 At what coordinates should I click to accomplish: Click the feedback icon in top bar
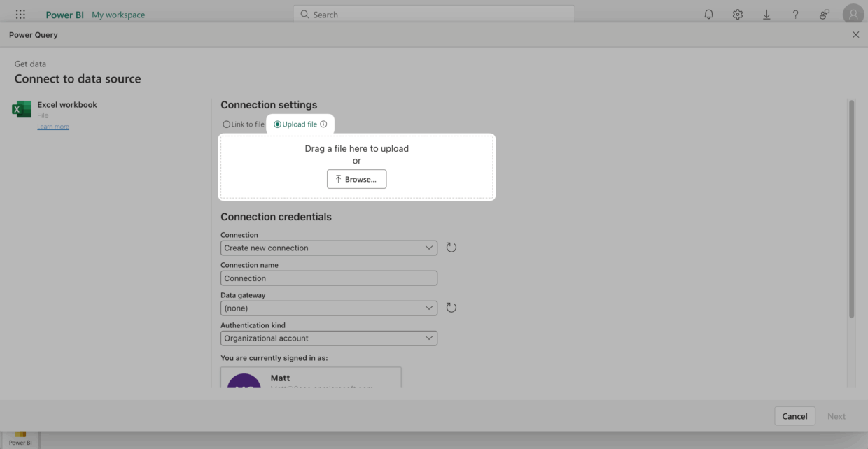[824, 14]
